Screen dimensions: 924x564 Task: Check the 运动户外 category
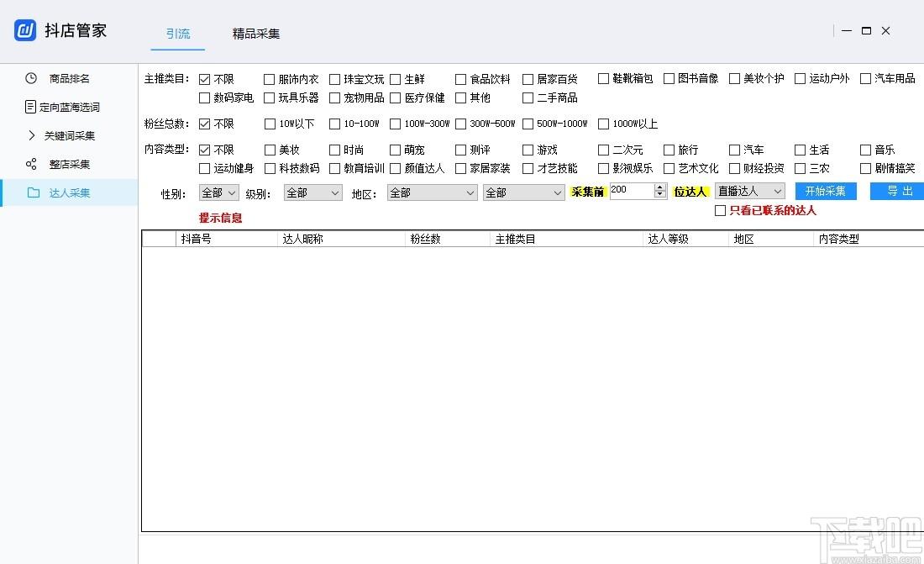800,78
